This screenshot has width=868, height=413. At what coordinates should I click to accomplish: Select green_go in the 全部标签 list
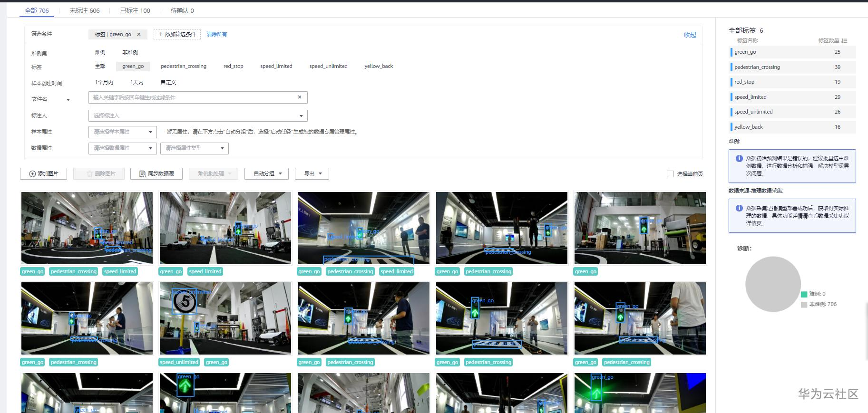coord(793,52)
